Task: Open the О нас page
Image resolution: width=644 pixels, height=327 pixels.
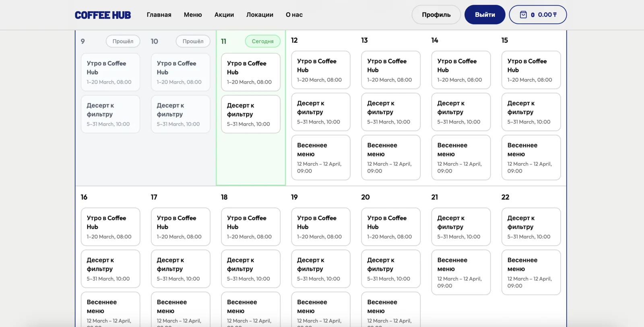Action: [294, 14]
